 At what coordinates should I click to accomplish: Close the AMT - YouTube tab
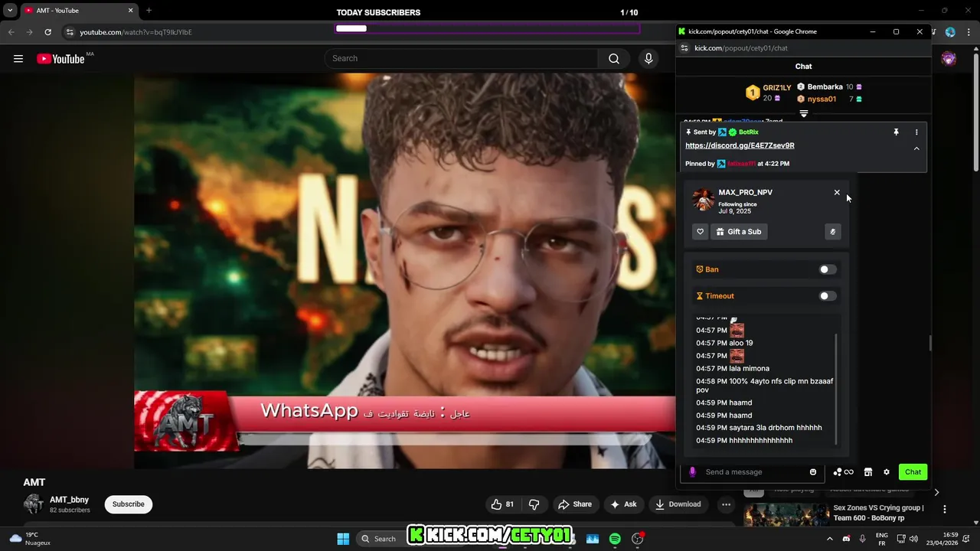pyautogui.click(x=130, y=11)
